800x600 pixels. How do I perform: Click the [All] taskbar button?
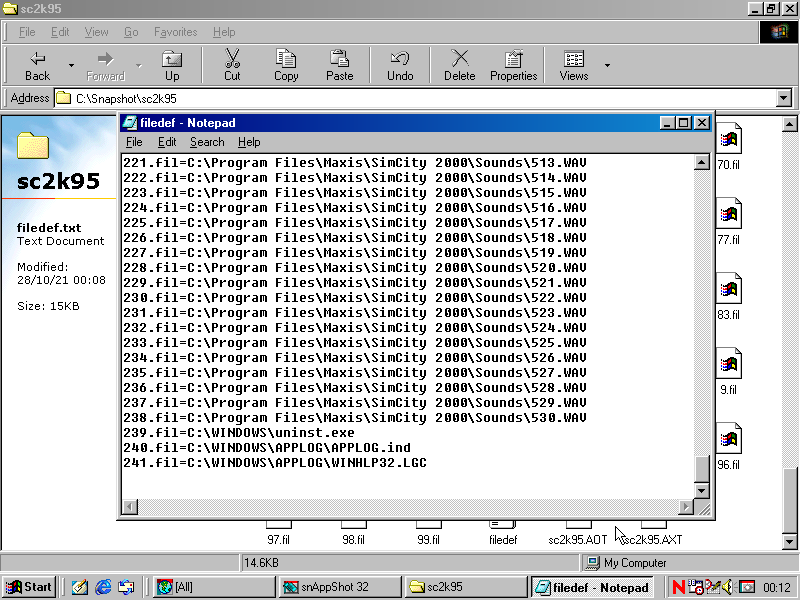coord(214,587)
